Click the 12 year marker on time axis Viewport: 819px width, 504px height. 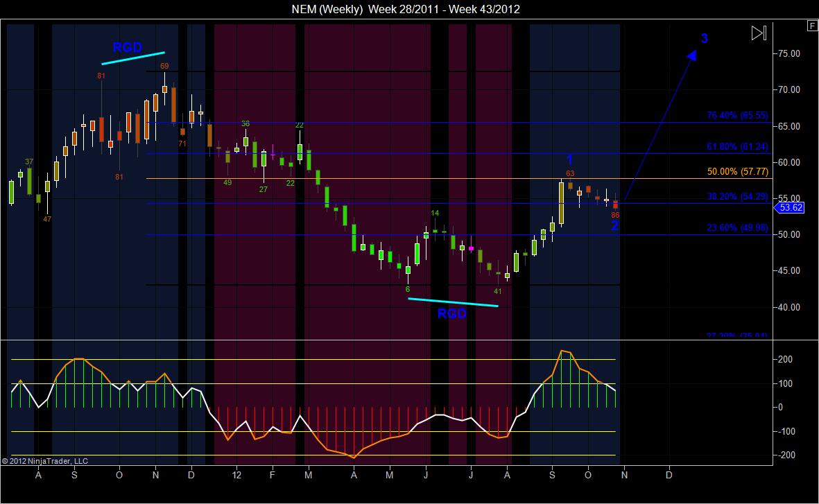click(x=236, y=475)
